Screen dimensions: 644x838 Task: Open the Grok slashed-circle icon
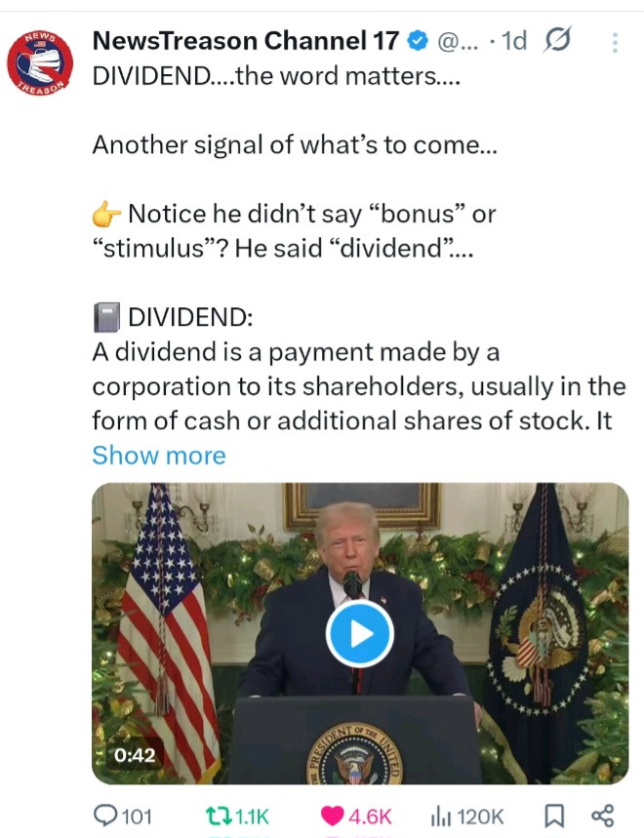(x=558, y=41)
